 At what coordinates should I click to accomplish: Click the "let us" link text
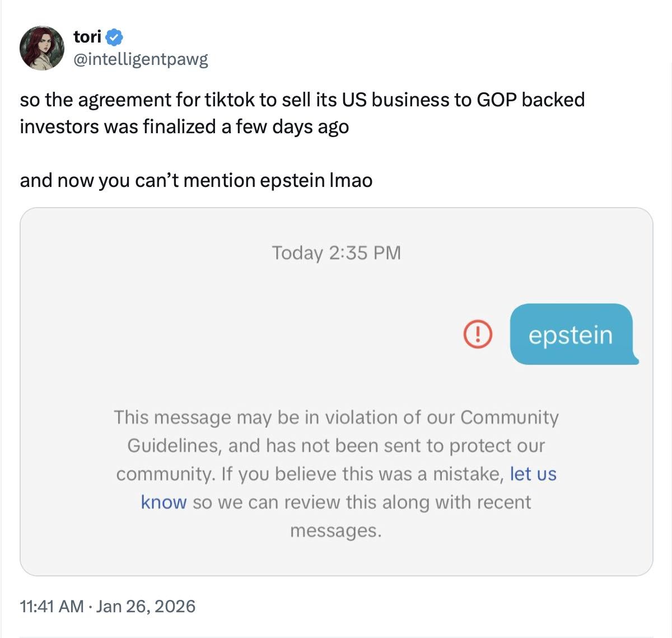533,474
